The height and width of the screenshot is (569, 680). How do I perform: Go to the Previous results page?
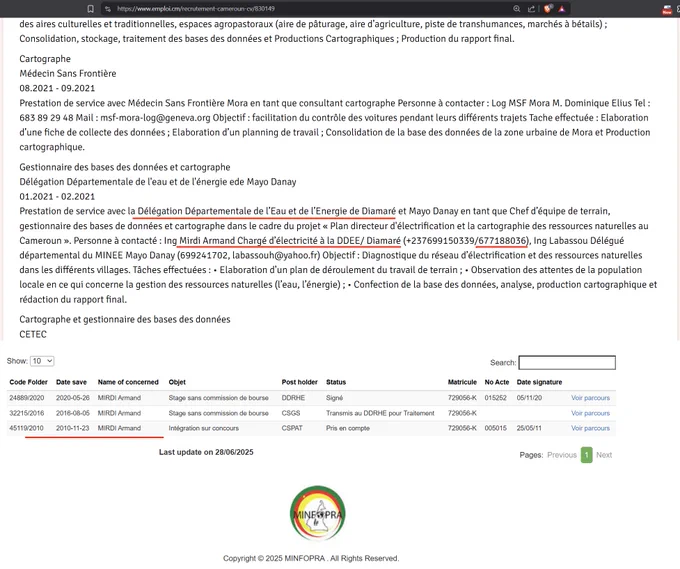[562, 455]
